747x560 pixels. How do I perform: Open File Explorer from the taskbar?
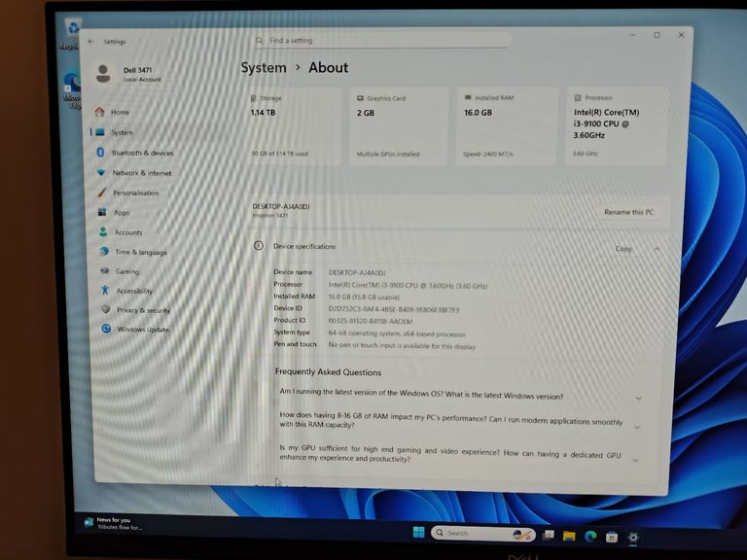569,537
